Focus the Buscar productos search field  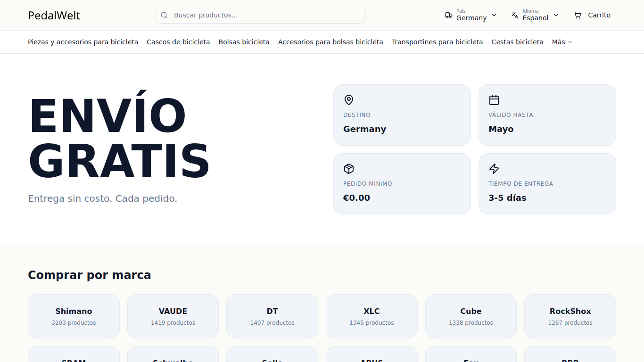pos(260,15)
